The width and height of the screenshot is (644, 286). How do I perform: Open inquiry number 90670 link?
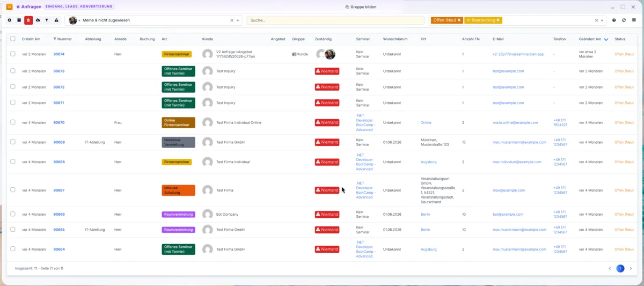59,122
